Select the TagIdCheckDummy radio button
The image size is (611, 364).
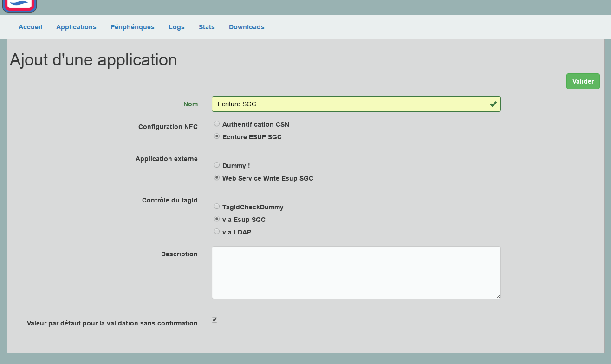(x=217, y=207)
